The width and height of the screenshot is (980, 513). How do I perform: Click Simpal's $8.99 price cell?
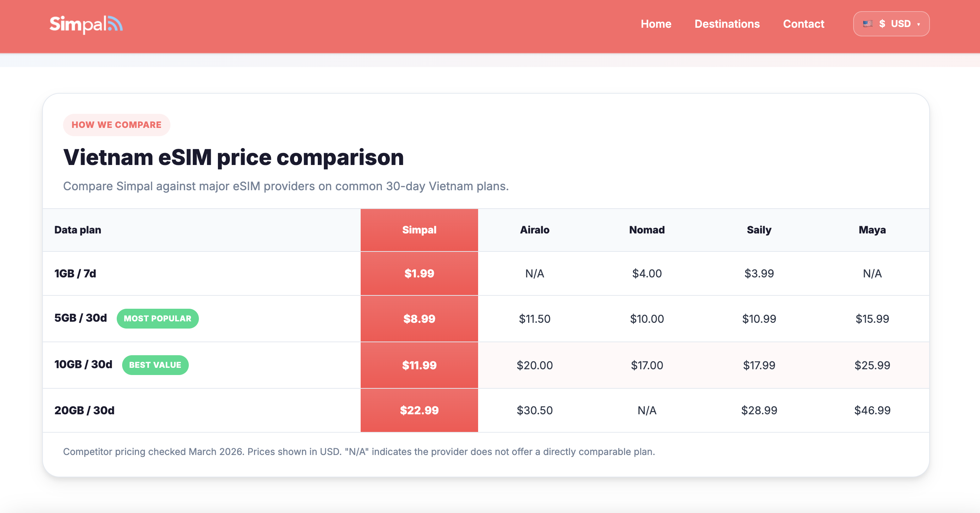pos(419,319)
